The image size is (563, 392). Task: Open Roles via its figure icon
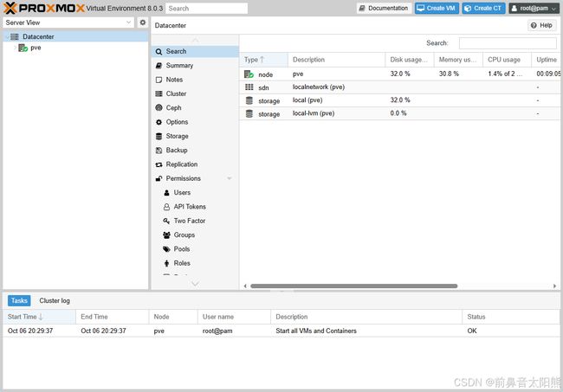(166, 263)
